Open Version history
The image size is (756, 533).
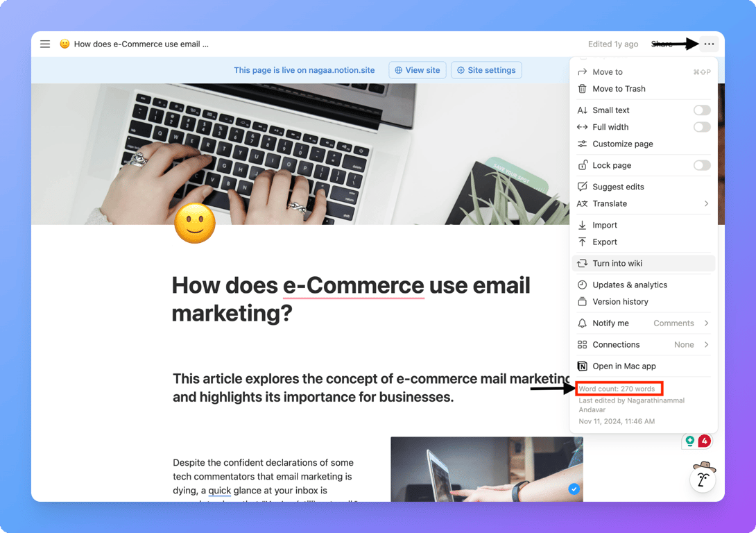pyautogui.click(x=644, y=301)
